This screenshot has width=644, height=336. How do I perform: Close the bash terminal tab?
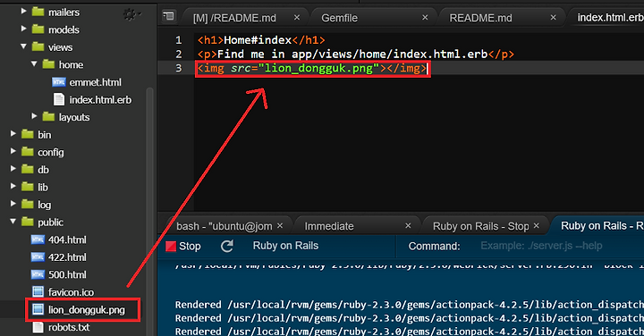click(280, 226)
